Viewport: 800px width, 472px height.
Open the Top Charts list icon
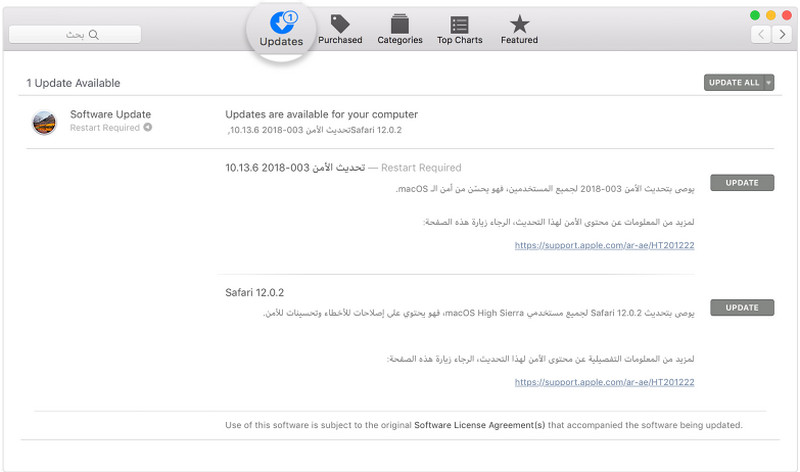pyautogui.click(x=459, y=24)
